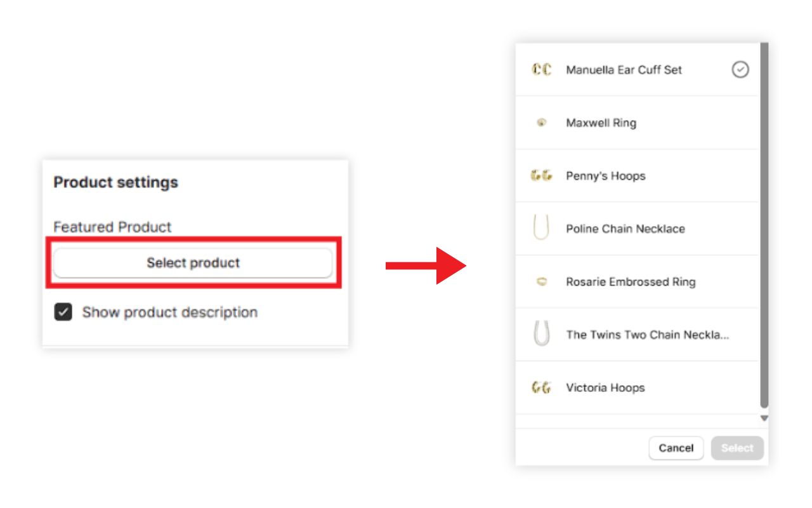Click the Rosarie Embrossed Ring thumbnail icon
Viewport: 812px width, 508px height.
coord(541,282)
